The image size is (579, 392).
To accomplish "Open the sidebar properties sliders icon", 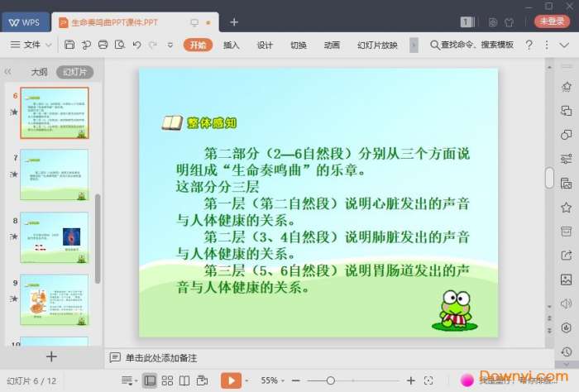I will click(566, 159).
